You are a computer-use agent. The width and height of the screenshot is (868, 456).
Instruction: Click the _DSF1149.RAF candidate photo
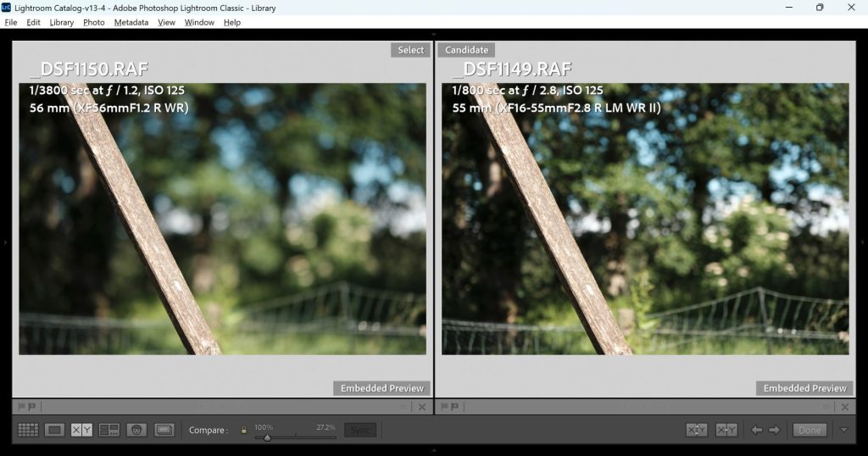point(645,219)
